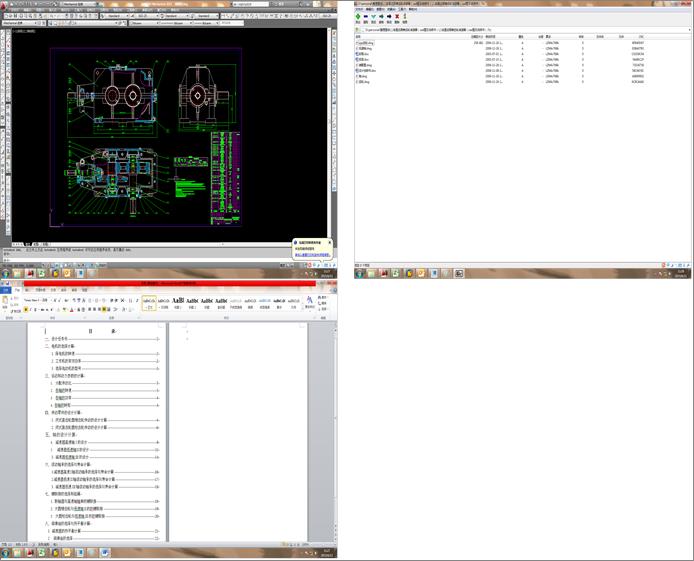Open the Page Layout tab in Word
Viewport: 694px width, 561px height.
point(40,290)
